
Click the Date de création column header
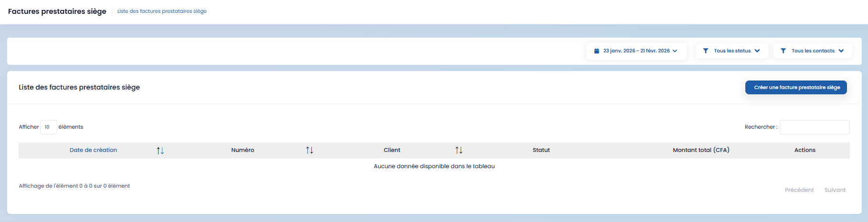click(x=93, y=150)
